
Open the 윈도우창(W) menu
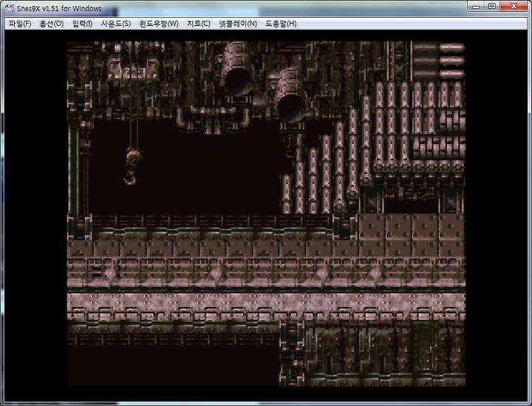point(159,24)
